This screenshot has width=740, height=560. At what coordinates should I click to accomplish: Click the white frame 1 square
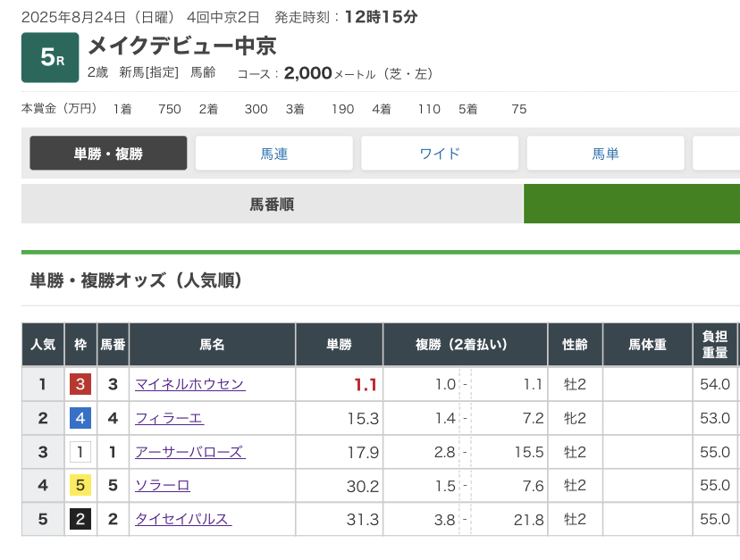80,452
